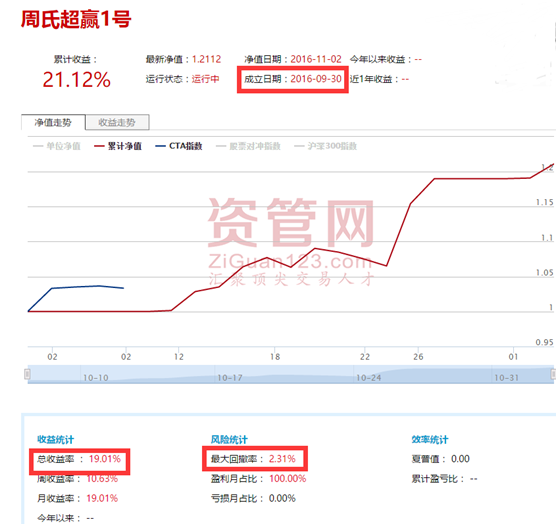Image resolution: width=558 pixels, height=526 pixels.
Task: Open the 效率统计 section heading
Action: pyautogui.click(x=430, y=440)
